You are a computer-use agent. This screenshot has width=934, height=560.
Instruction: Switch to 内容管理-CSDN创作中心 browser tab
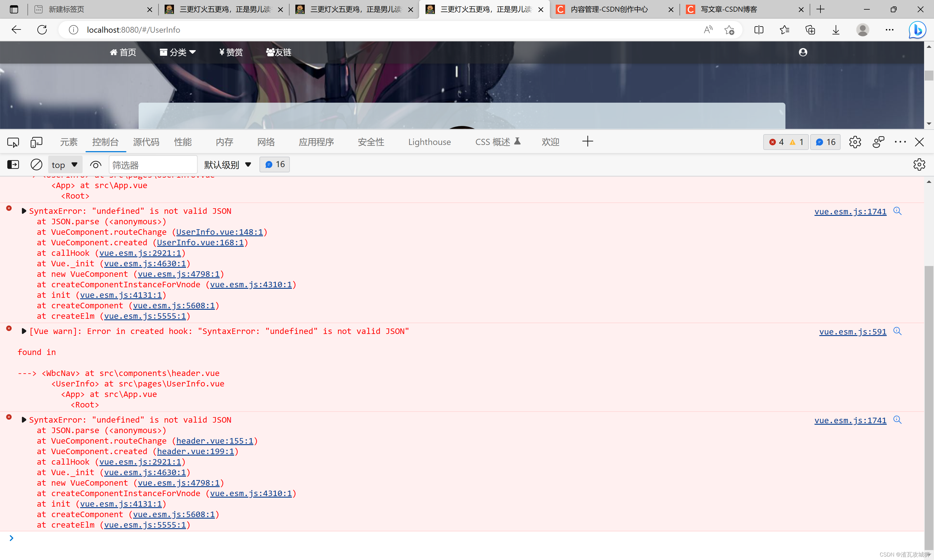(615, 9)
